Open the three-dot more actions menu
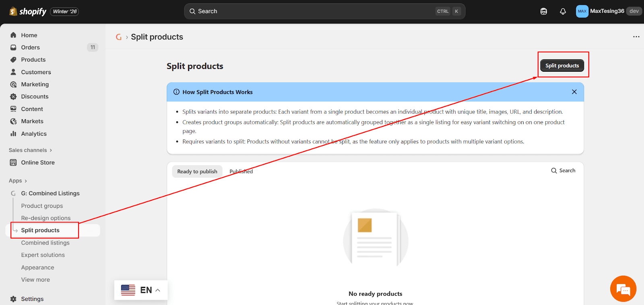The image size is (644, 305). pyautogui.click(x=636, y=37)
